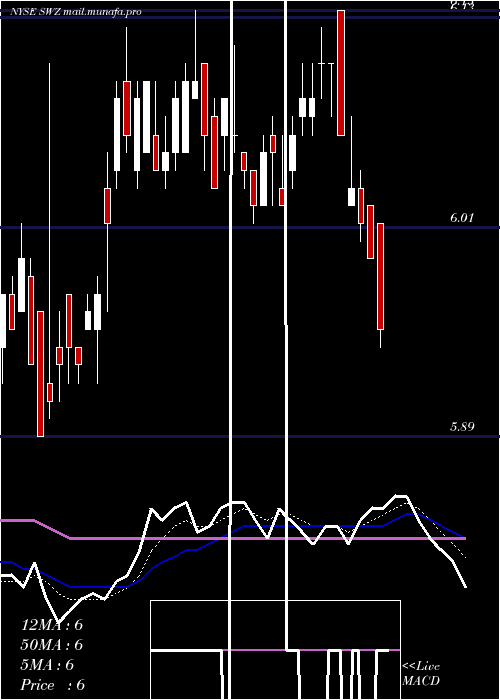
Task: Click the last red candlestick crossing 6.01
Action: (380, 276)
